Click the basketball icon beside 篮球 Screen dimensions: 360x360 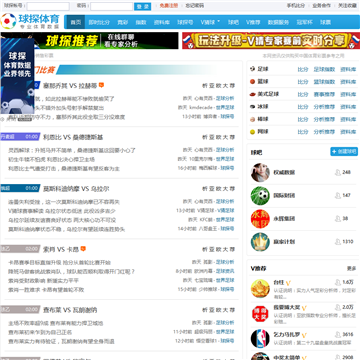pyautogui.click(x=252, y=81)
